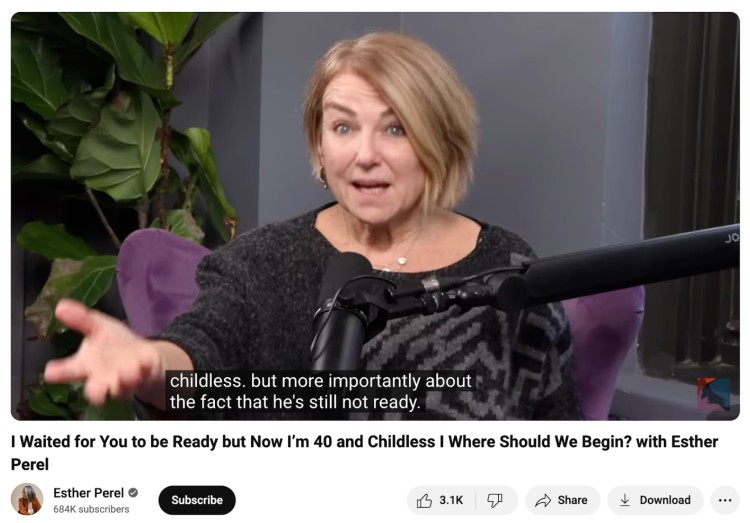This screenshot has width=750, height=523.
Task: Click the caption line 'the fact that he's still not ready.'
Action: (x=295, y=402)
